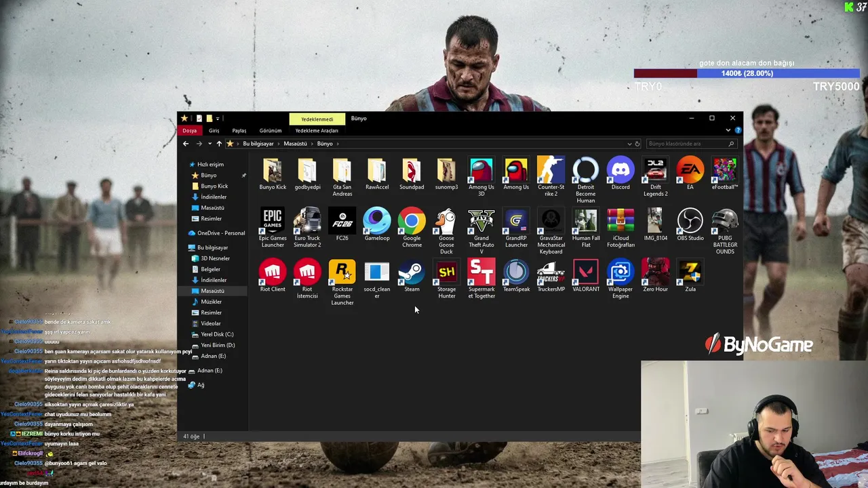Select the Wallpaper Engine icon
This screenshot has width=868, height=488.
(x=620, y=279)
